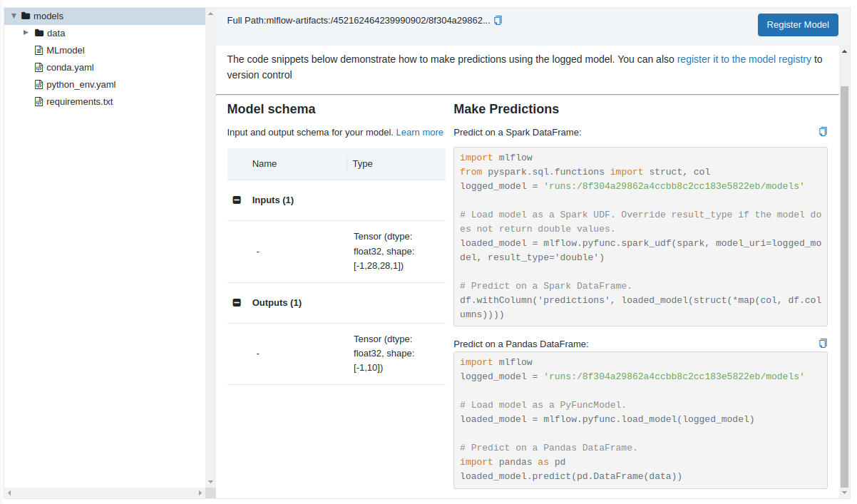Click the file tree horizontal scrollbar
Image resolution: width=857 pixels, height=504 pixels.
click(105, 493)
